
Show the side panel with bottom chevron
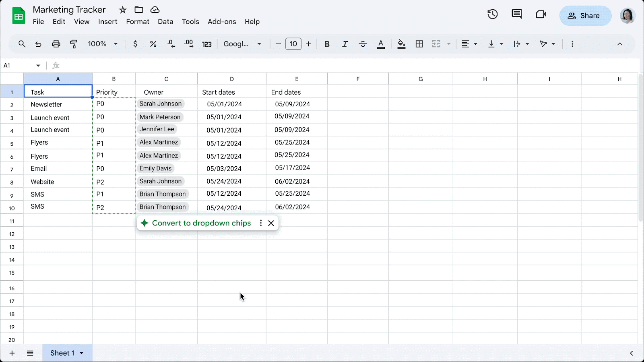(632, 353)
